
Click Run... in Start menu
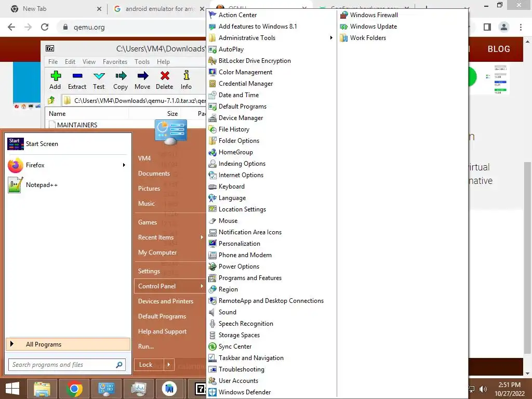point(146,347)
